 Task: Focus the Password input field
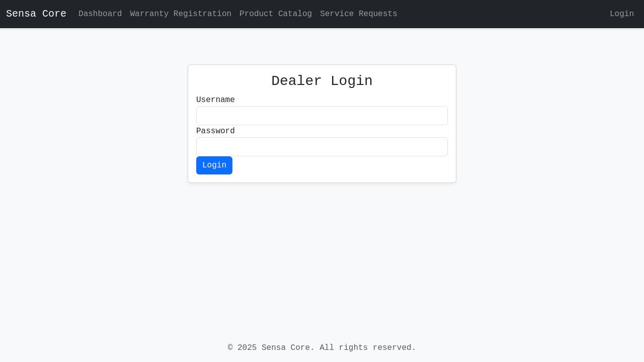[x=322, y=147]
